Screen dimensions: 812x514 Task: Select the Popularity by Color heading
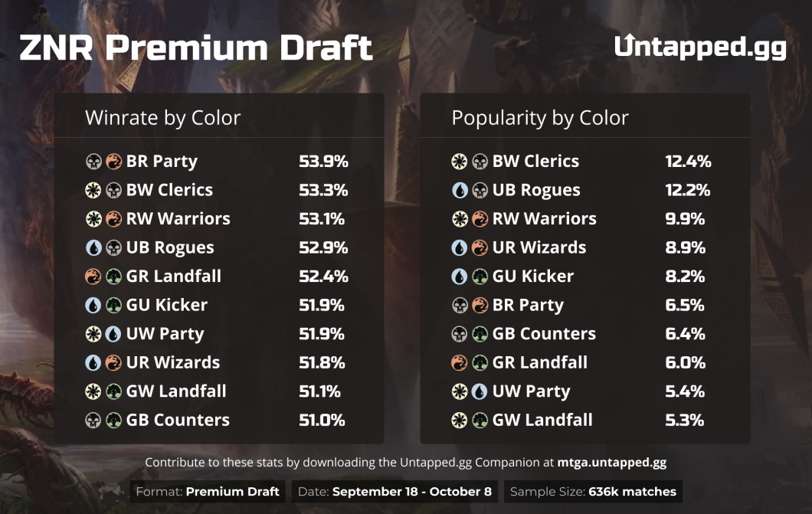point(539,118)
